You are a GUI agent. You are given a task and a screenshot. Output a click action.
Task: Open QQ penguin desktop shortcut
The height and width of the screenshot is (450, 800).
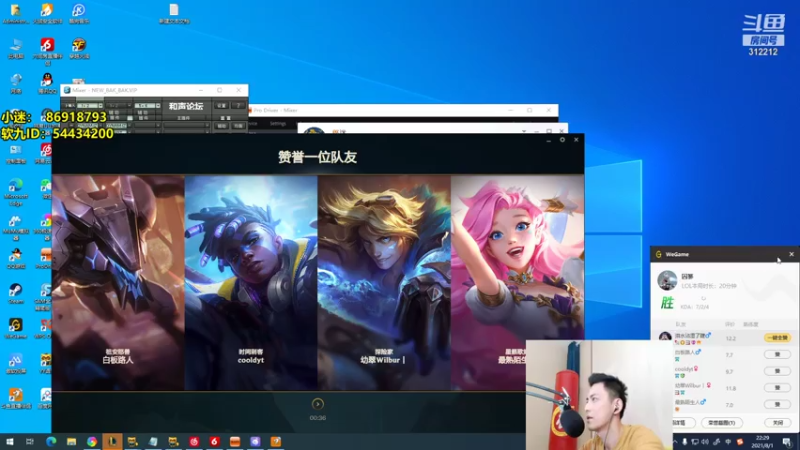pyautogui.click(x=47, y=83)
